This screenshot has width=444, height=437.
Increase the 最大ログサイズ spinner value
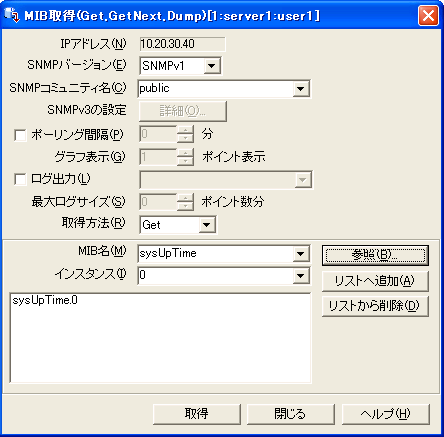click(185, 198)
